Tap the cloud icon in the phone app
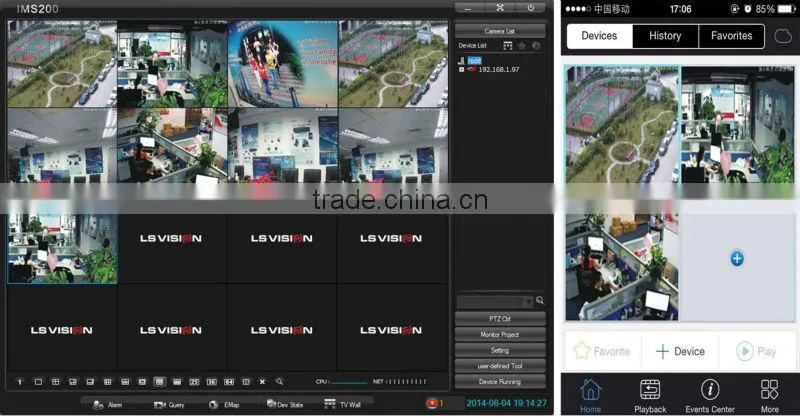This screenshot has width=800, height=416. pos(783,36)
